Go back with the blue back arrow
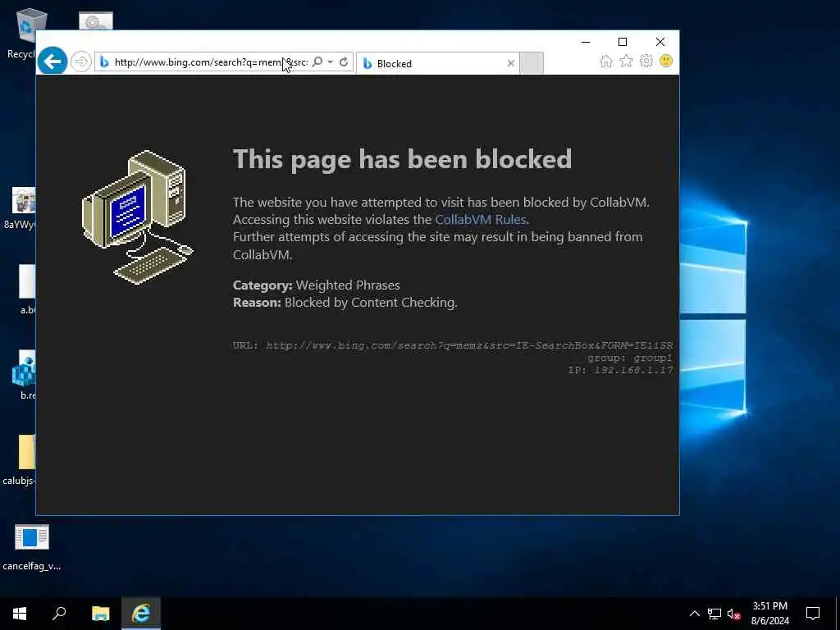Viewport: 840px width, 630px height. coord(52,62)
